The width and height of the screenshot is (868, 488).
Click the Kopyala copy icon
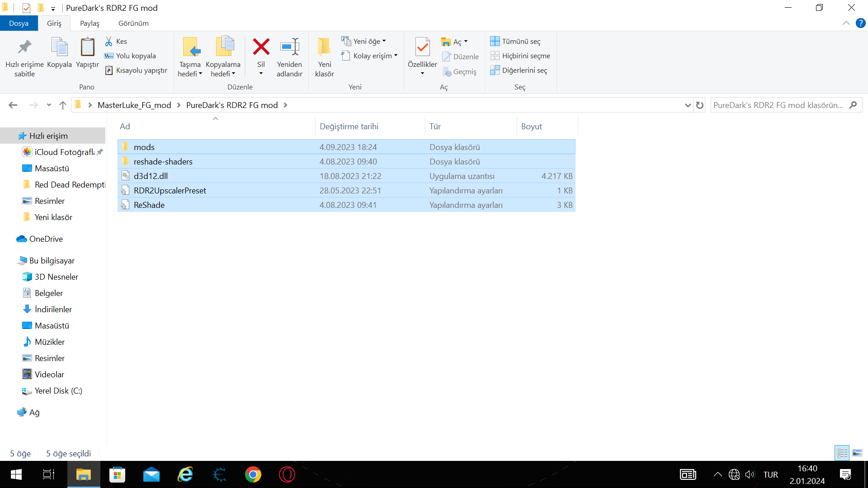[59, 47]
